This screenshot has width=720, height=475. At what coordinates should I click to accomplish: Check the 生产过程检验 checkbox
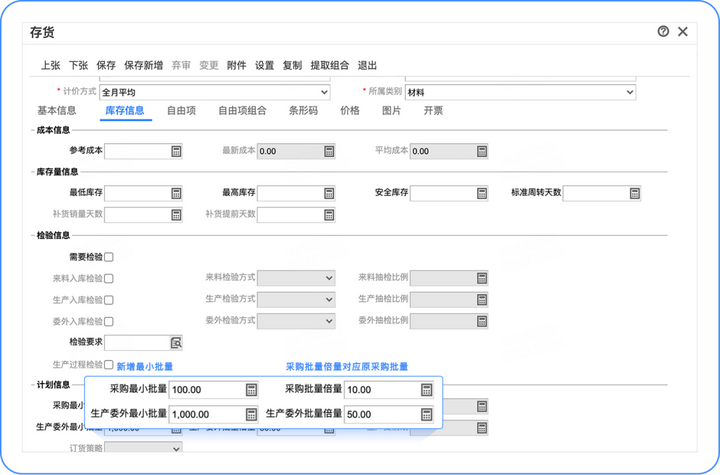pos(109,365)
